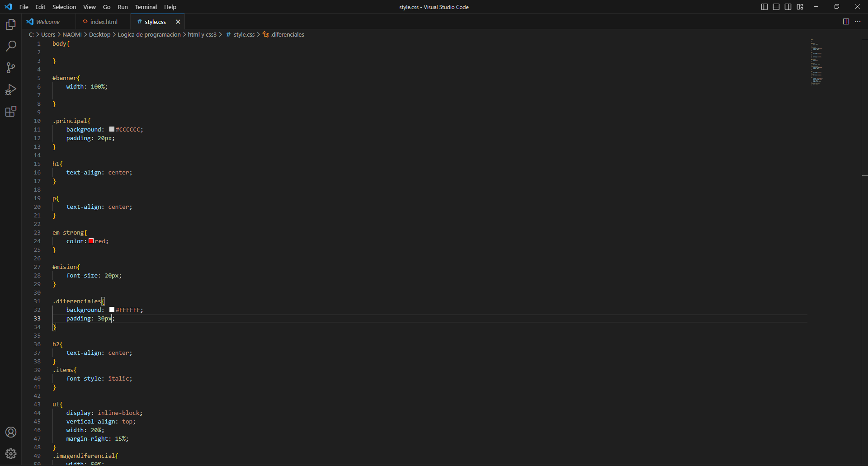Click the style.css breadcrumb segment
Viewport: 868px width, 466px height.
[244, 34]
